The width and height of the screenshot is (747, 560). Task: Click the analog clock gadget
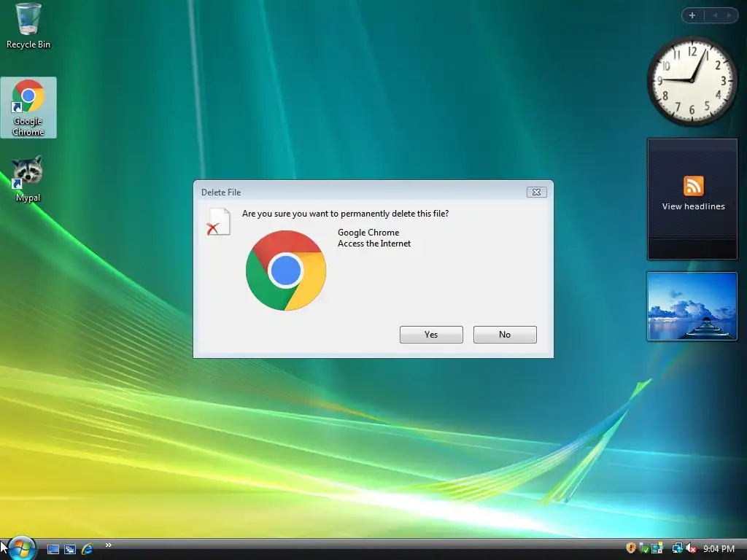coord(692,81)
